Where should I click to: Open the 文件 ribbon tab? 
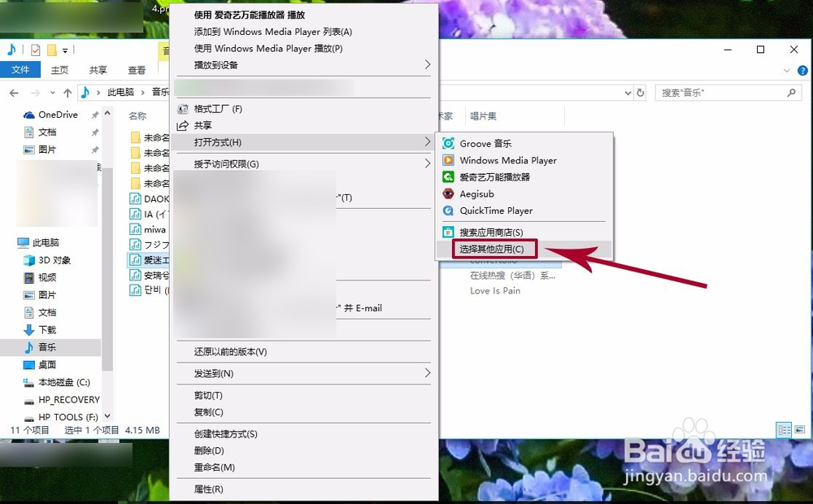(20, 69)
